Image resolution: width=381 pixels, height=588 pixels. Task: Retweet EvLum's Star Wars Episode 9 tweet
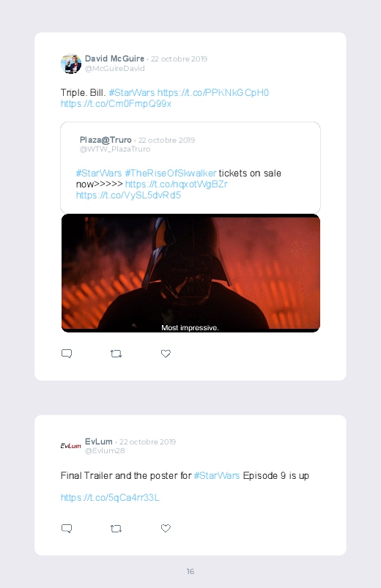pos(116,529)
